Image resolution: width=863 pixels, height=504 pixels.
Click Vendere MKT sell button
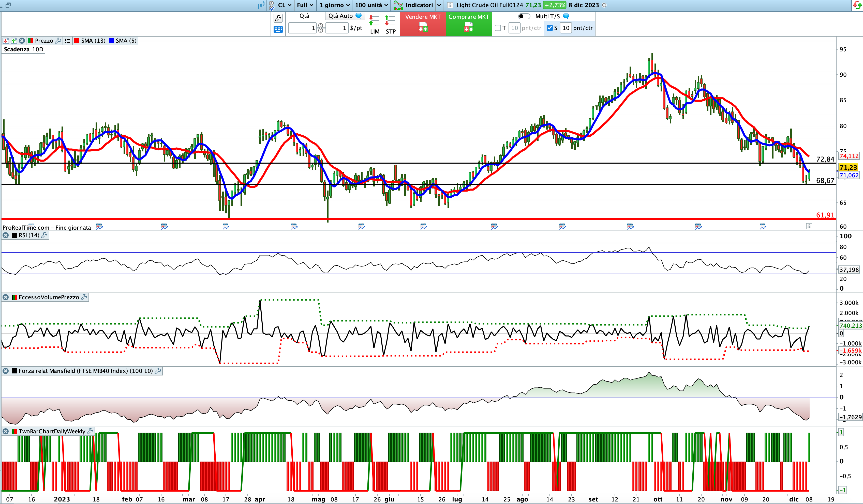pos(423,24)
